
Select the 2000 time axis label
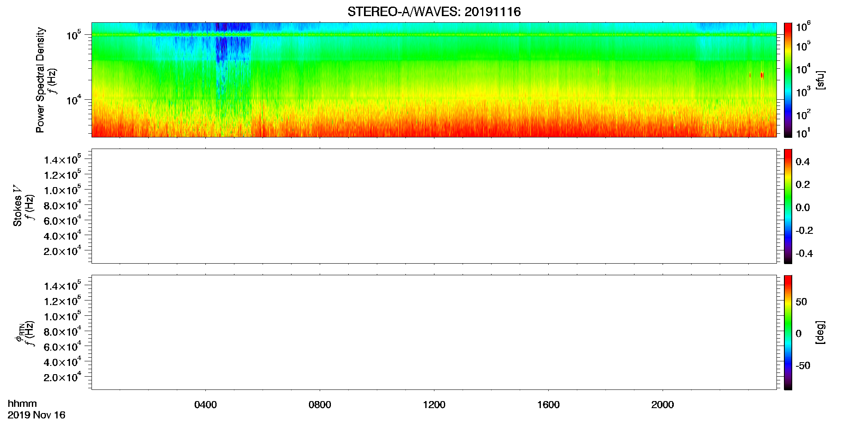[x=663, y=405]
